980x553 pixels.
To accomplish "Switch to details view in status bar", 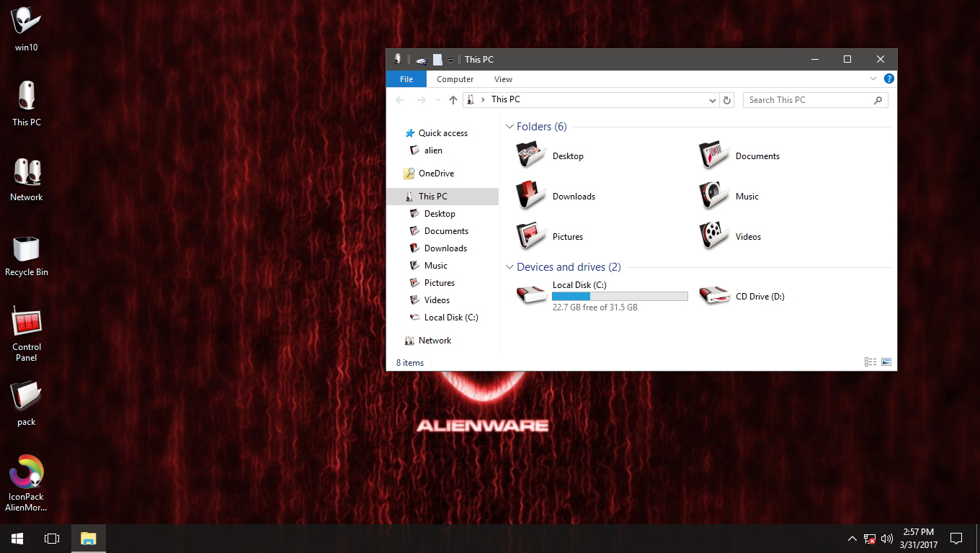I will (x=870, y=361).
